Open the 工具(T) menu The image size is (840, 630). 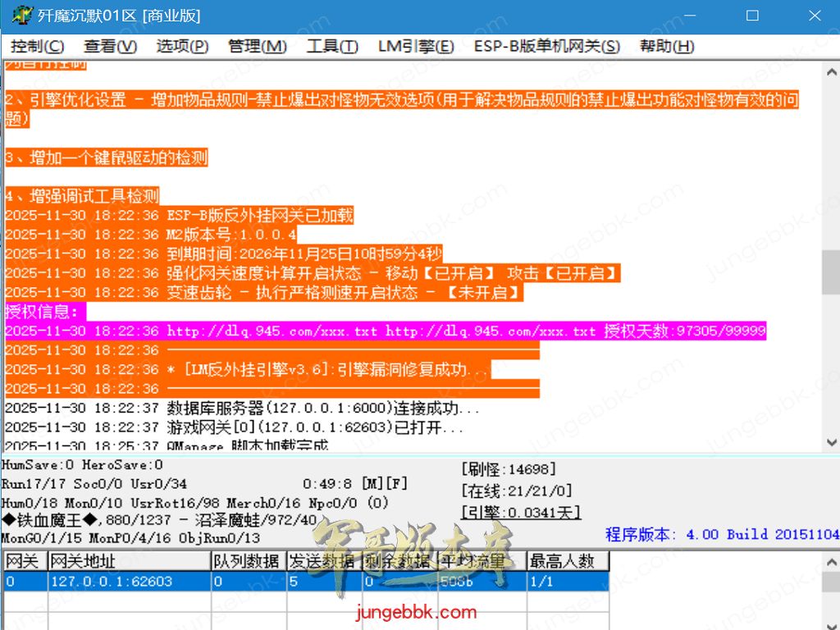click(x=332, y=47)
